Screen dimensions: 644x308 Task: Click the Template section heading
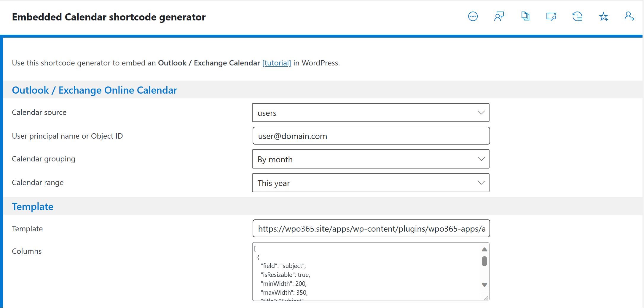33,206
